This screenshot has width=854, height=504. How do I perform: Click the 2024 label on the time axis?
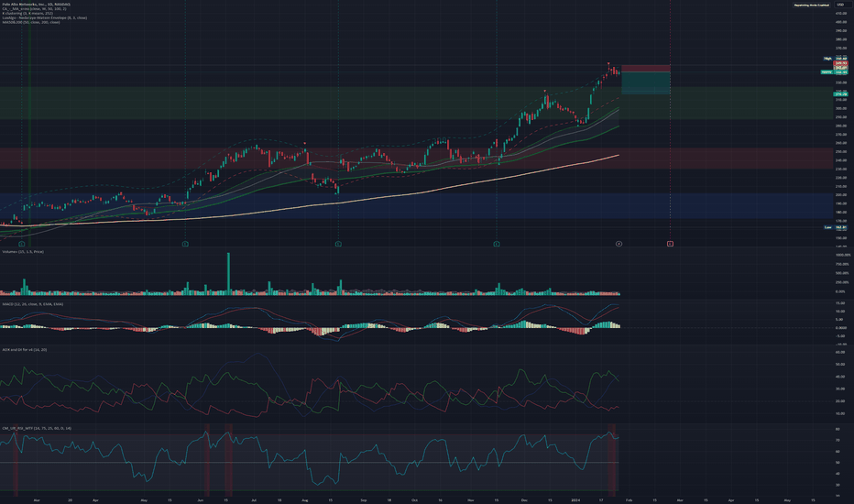click(x=575, y=499)
